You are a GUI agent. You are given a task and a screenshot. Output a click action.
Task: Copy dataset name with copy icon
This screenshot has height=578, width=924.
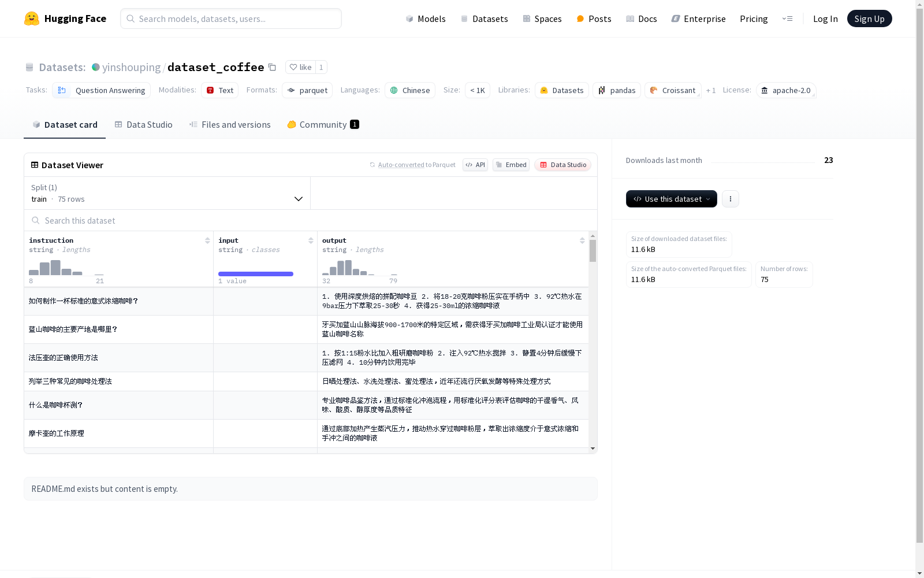[272, 67]
